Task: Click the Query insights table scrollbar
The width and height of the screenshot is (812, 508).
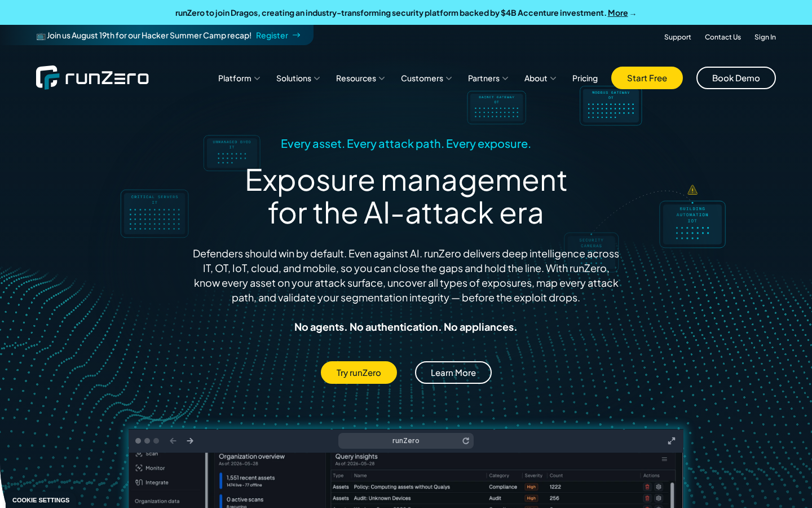Action: tap(671, 494)
